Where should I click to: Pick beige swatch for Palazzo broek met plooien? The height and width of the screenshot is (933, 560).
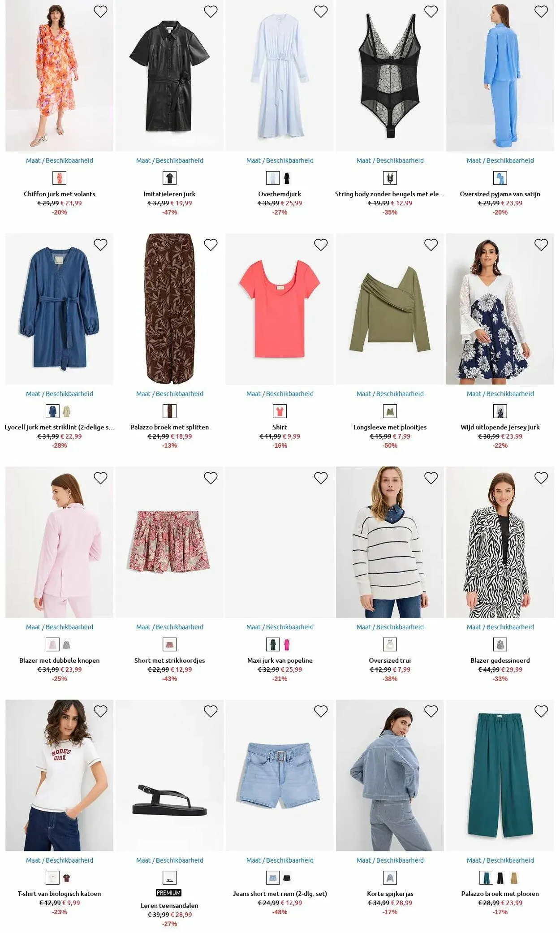[x=514, y=877]
